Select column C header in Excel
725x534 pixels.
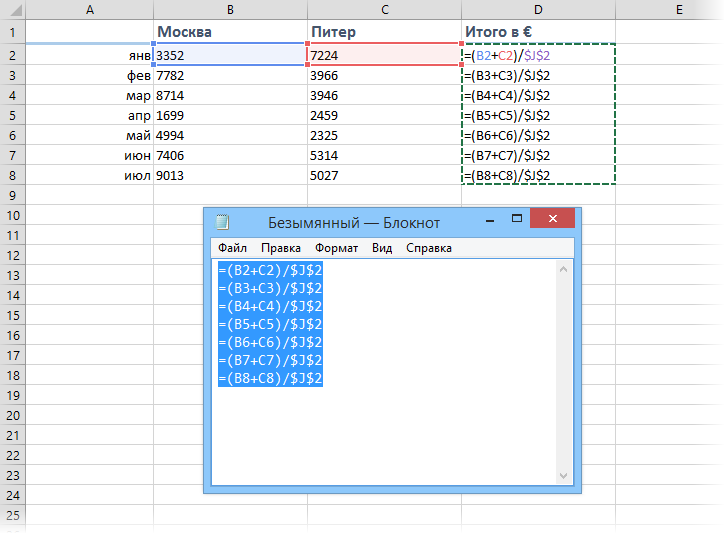(x=384, y=10)
